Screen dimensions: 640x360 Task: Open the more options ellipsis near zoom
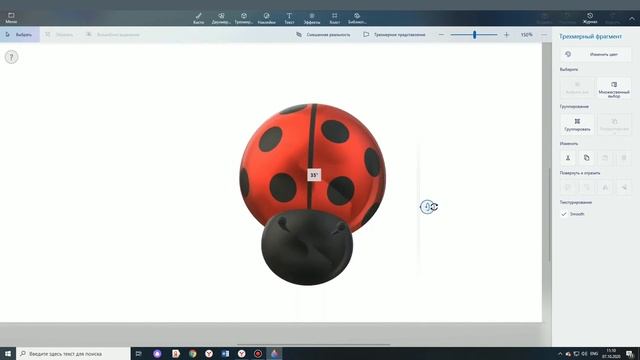[544, 35]
